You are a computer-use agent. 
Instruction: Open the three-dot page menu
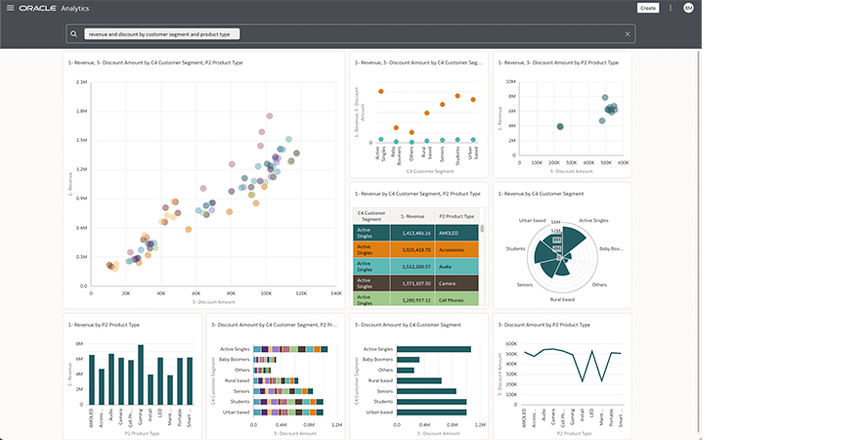click(x=670, y=8)
